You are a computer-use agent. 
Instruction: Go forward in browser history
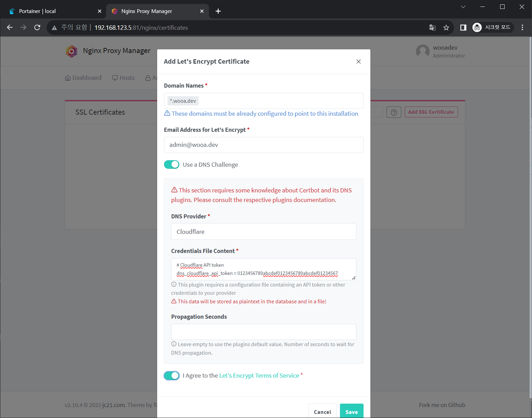click(24, 27)
